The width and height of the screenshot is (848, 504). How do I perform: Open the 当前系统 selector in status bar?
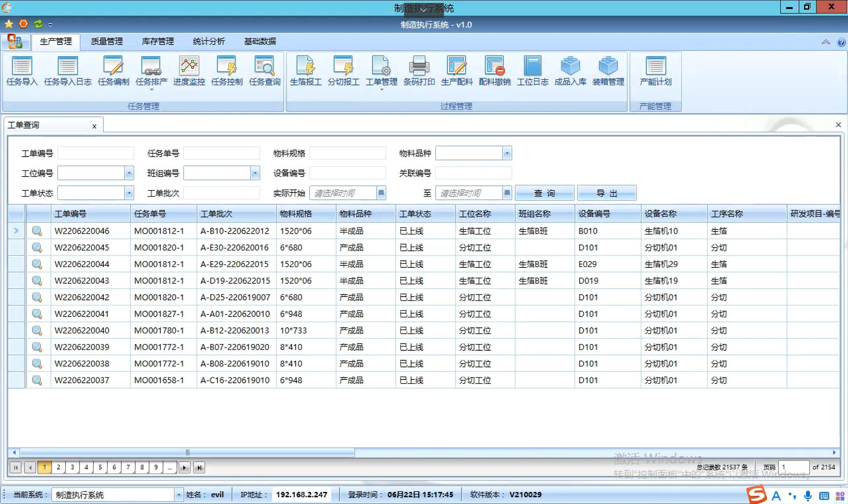pyautogui.click(x=178, y=495)
